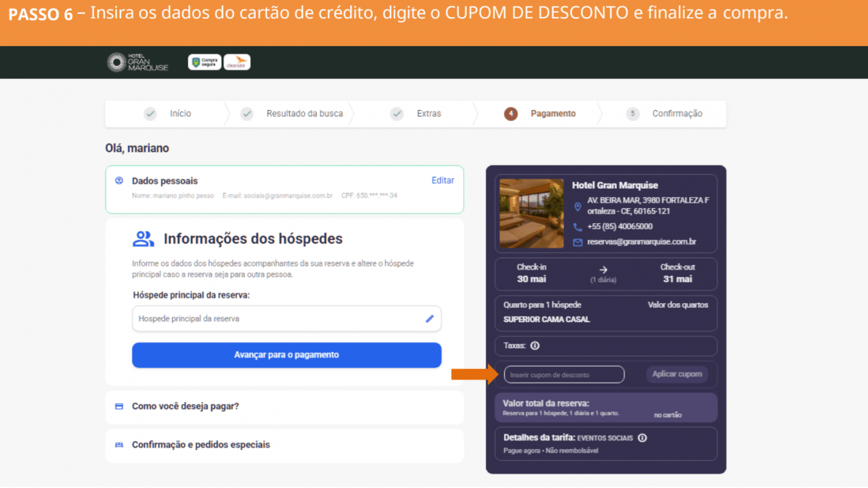Click the Compra segura badge
The width and height of the screenshot is (868, 488).
click(x=205, y=63)
